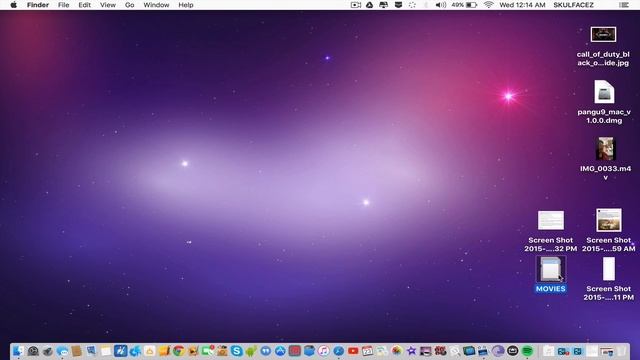640x360 pixels.
Task: Open the Apple menu
Action: point(13,5)
